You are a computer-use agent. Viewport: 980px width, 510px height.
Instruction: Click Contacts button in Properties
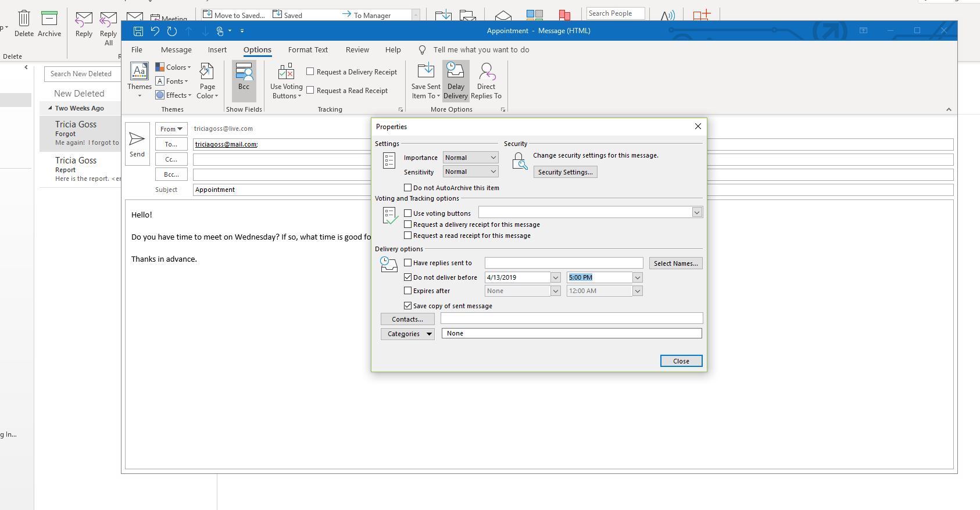[407, 319]
